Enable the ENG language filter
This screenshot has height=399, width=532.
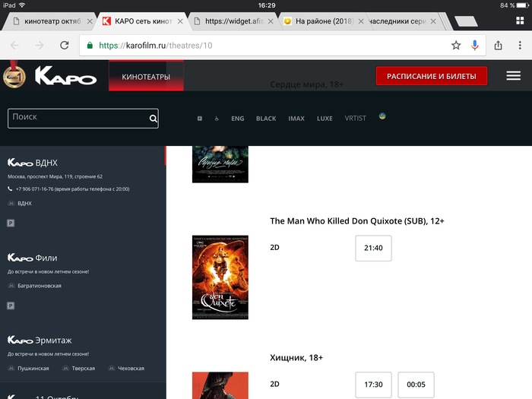238,119
